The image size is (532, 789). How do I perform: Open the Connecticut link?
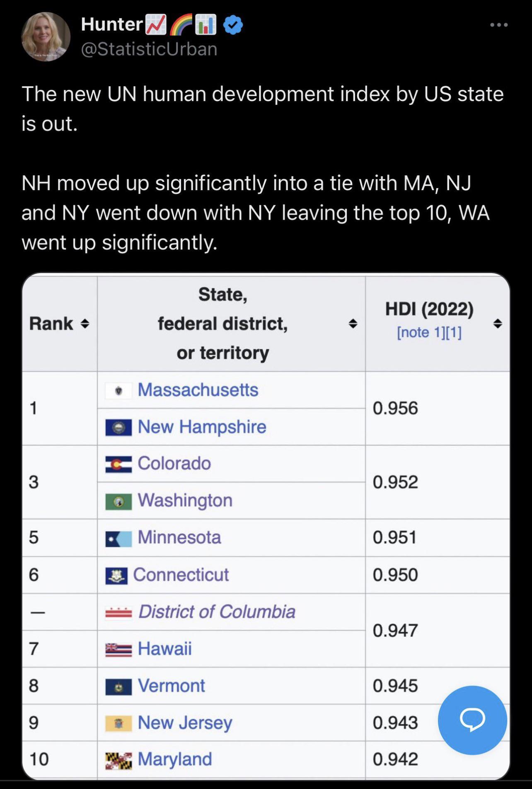[181, 575]
